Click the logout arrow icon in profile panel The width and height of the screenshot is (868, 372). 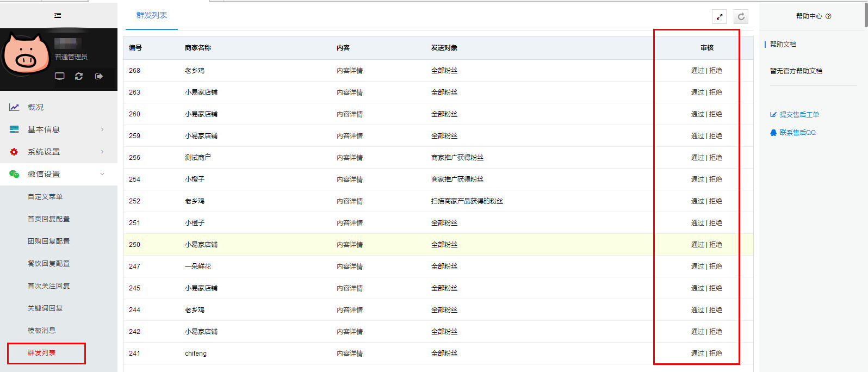98,76
